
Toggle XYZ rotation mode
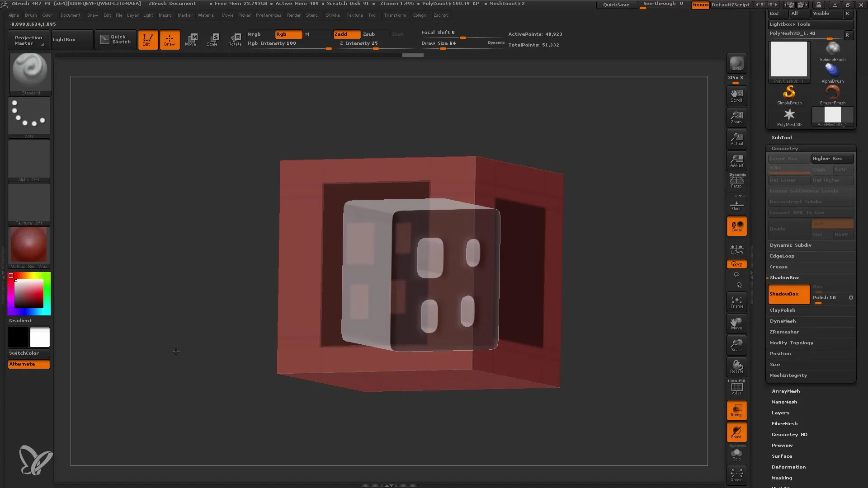click(736, 264)
